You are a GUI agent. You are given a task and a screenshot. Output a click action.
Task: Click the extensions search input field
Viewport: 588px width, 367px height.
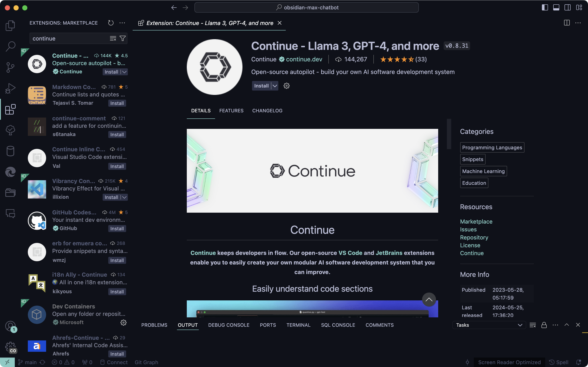tap(69, 38)
